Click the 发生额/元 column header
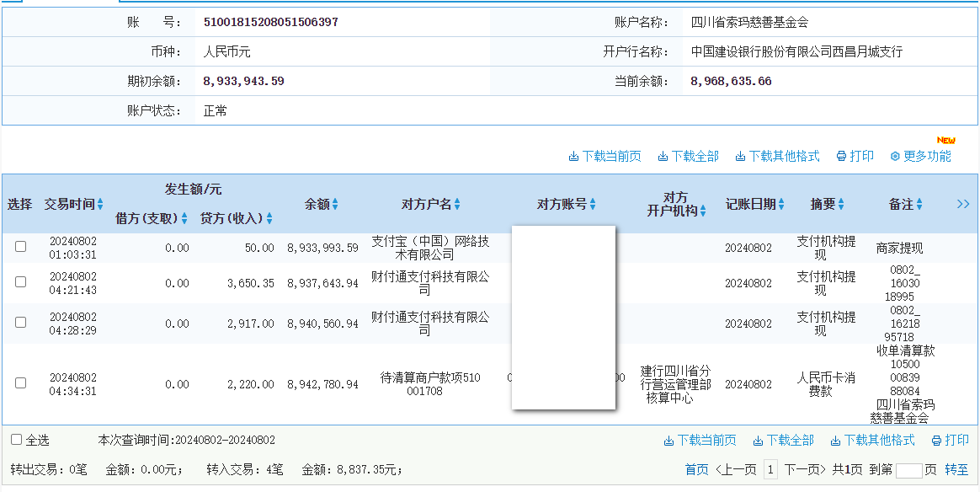 click(x=193, y=189)
